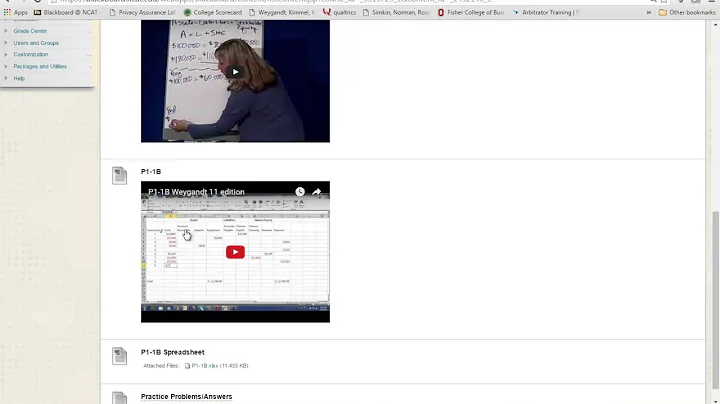The height and width of the screenshot is (404, 720).
Task: Open Packages and Utilities in sidebar
Action: (x=40, y=67)
